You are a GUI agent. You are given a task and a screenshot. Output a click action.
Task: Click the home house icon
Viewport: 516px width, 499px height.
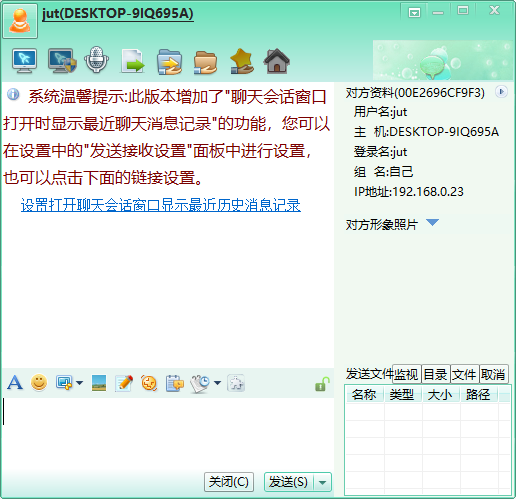click(x=277, y=61)
